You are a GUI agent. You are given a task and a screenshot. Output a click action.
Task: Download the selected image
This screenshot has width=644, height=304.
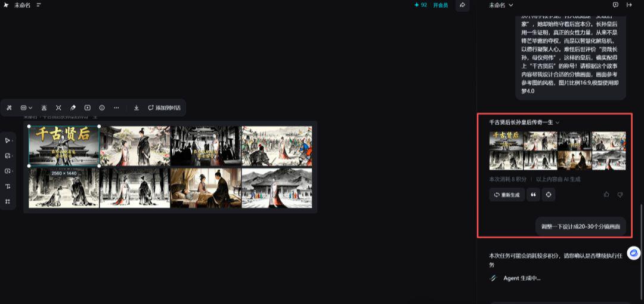tap(137, 108)
